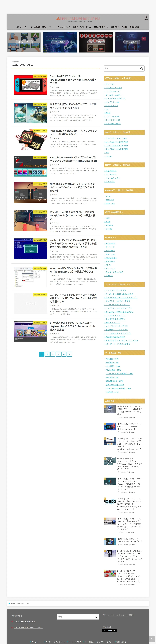Click switch改造・CFW tag on DuckStation thumbnail

tap(40, 76)
